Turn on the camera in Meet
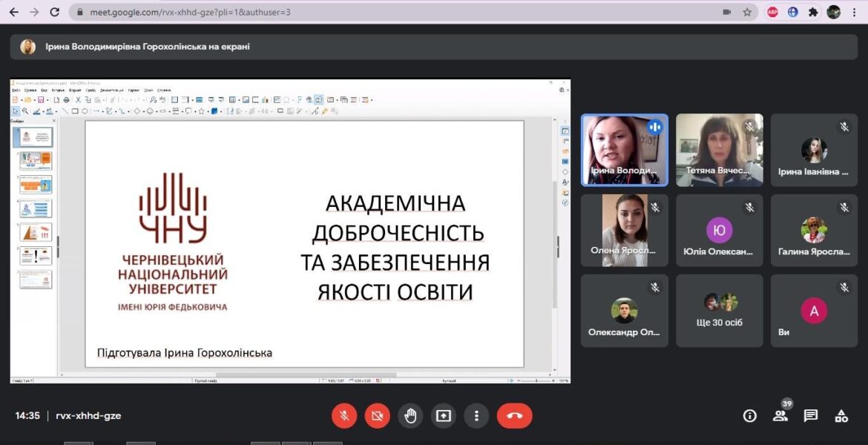The image size is (868, 445). tap(378, 415)
